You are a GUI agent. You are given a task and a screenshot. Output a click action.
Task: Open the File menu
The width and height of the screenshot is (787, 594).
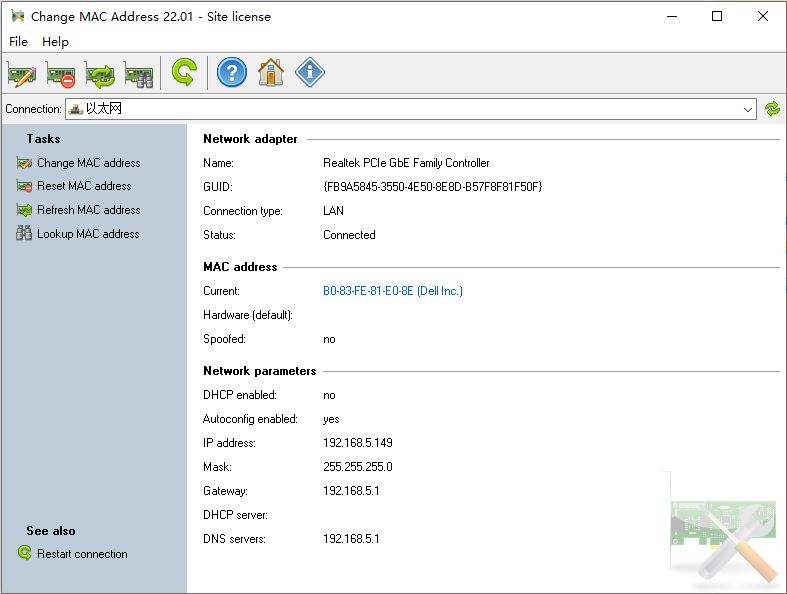pos(18,42)
